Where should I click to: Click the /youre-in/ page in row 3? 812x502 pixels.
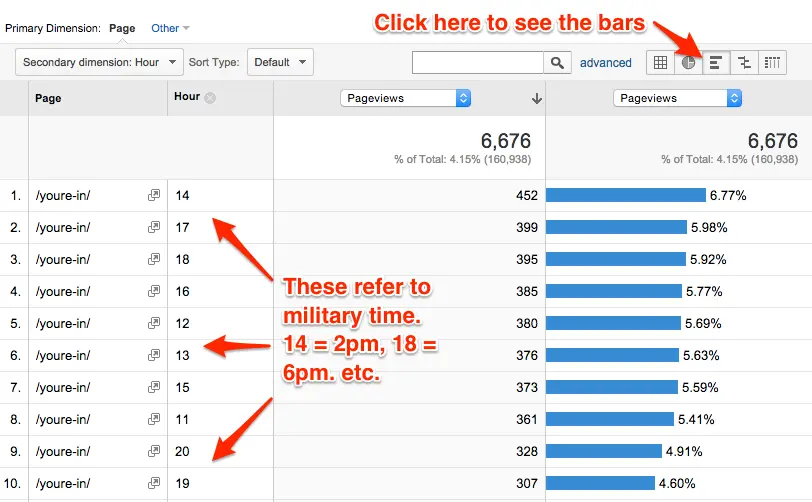pyautogui.click(x=62, y=260)
